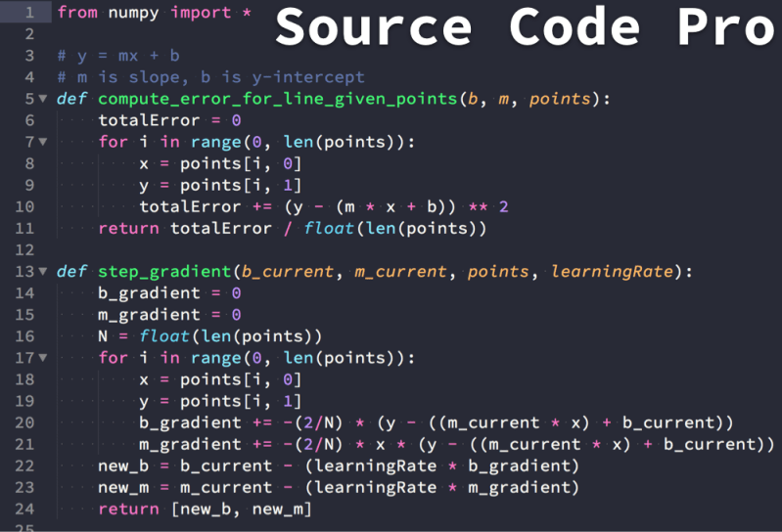The height and width of the screenshot is (532, 782).
Task: Click 'm_gradient = 0' on line 15
Action: click(169, 315)
